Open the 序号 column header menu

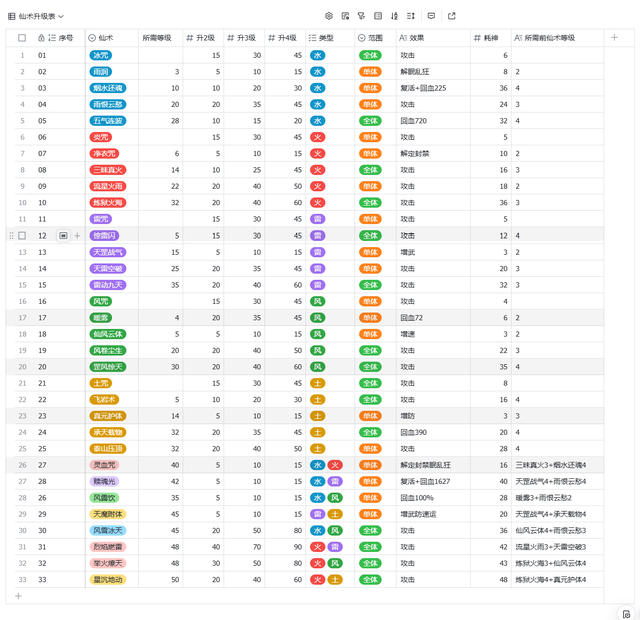pos(60,38)
